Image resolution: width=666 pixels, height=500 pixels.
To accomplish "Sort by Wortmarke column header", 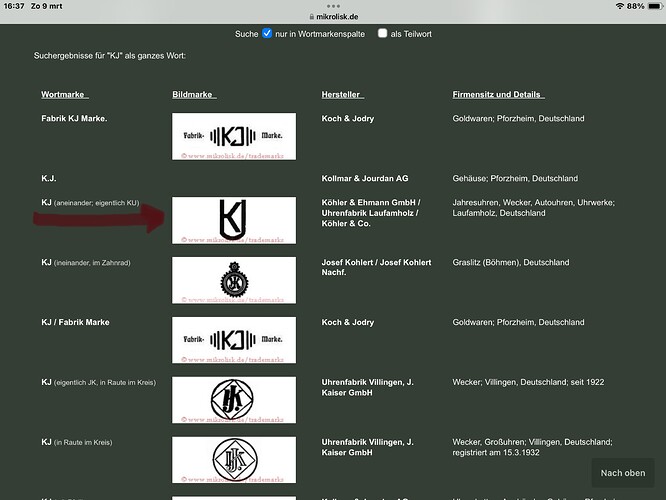I will click(x=65, y=94).
